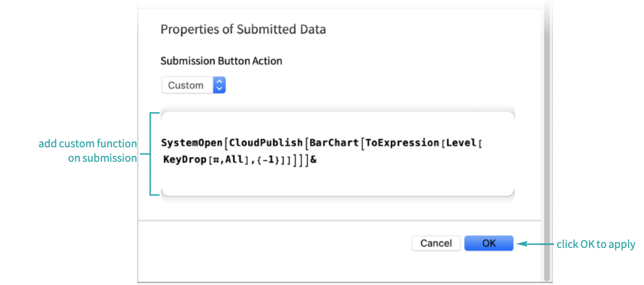The height and width of the screenshot is (285, 644).
Task: Click KeyDrop on the second code line
Action: point(183,160)
